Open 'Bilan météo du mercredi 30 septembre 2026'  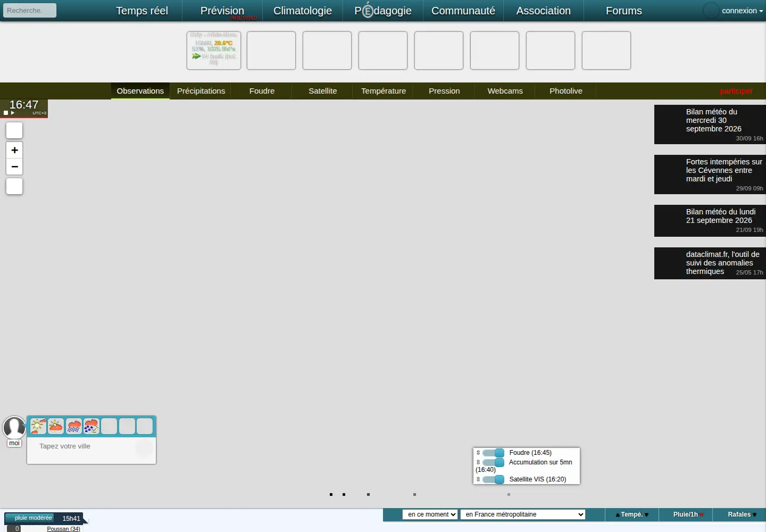[x=710, y=124]
